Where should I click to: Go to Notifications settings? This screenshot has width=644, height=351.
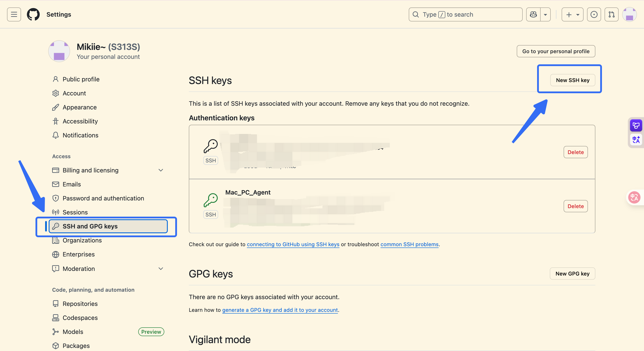[x=80, y=135]
